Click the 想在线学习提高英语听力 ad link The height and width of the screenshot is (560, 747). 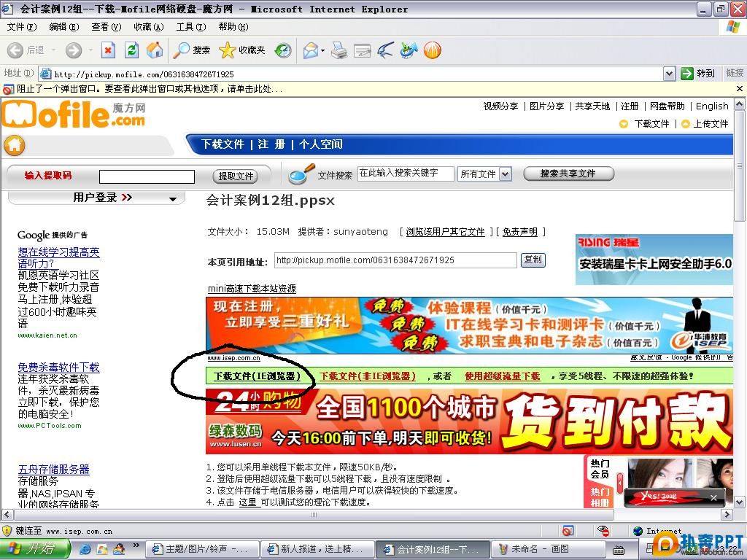point(58,257)
